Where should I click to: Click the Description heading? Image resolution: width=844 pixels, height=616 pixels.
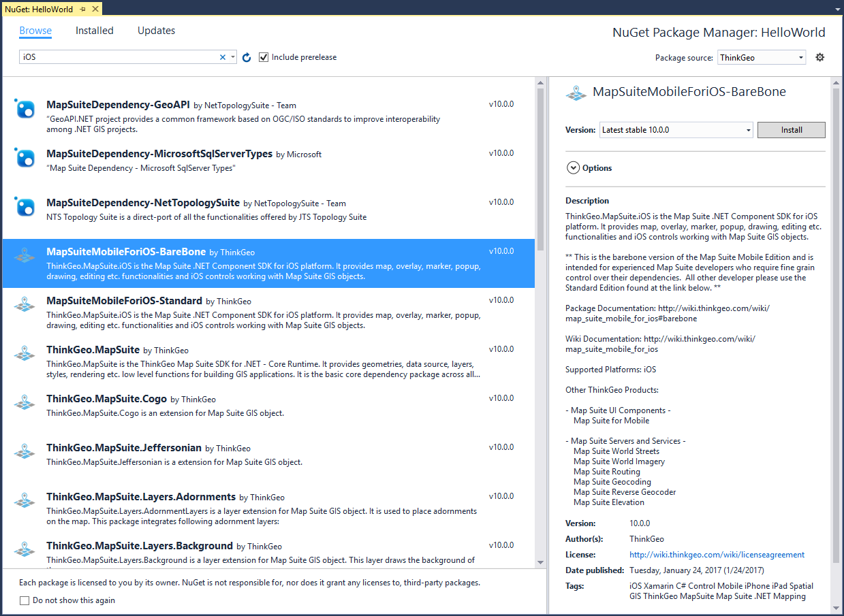point(587,201)
